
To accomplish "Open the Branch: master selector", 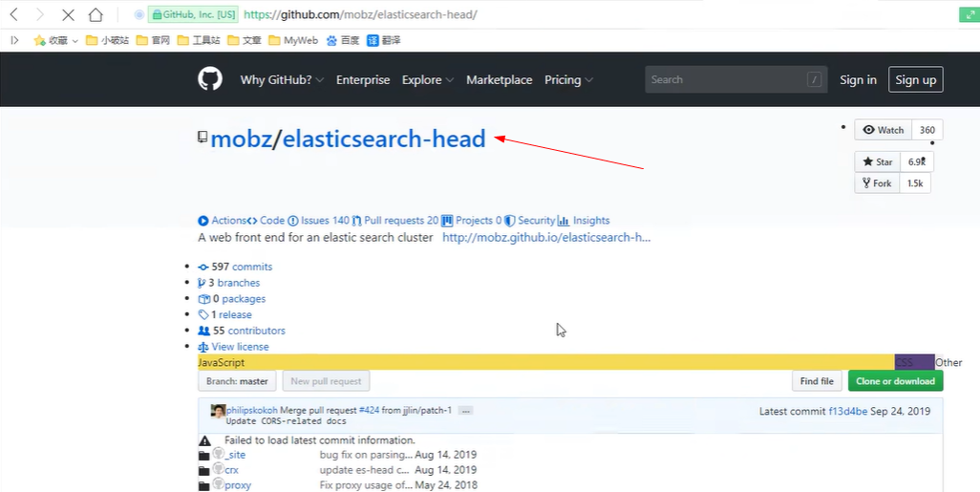I will [x=237, y=381].
